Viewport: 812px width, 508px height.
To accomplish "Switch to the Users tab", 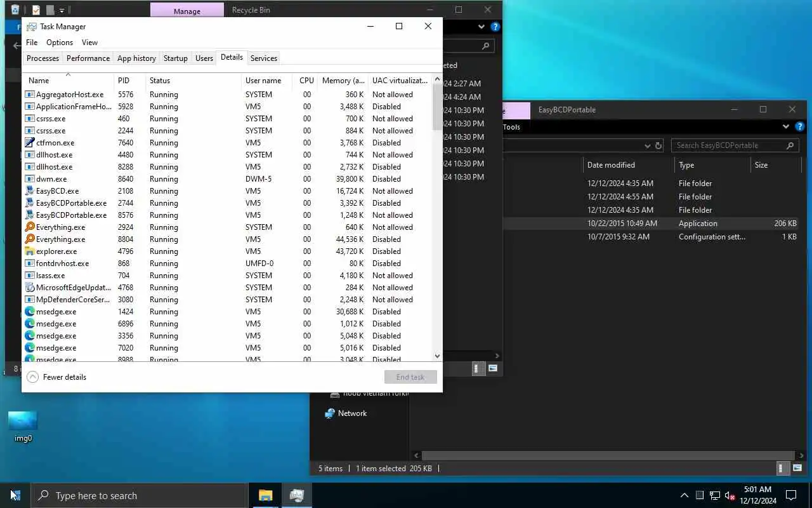I will tap(204, 58).
